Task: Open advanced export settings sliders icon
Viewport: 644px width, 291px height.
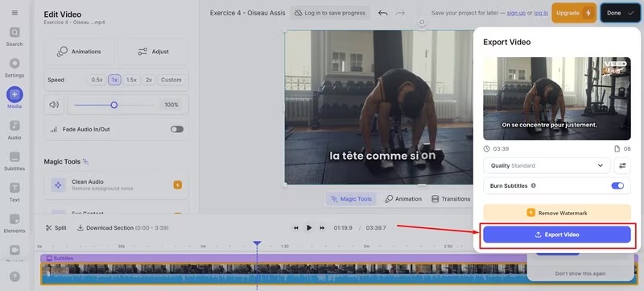Action: click(x=622, y=165)
